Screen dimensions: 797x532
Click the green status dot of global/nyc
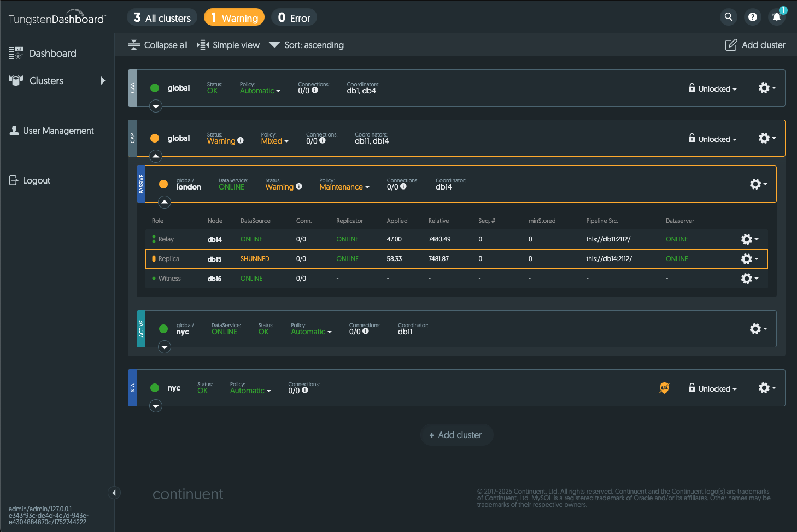[x=163, y=329]
